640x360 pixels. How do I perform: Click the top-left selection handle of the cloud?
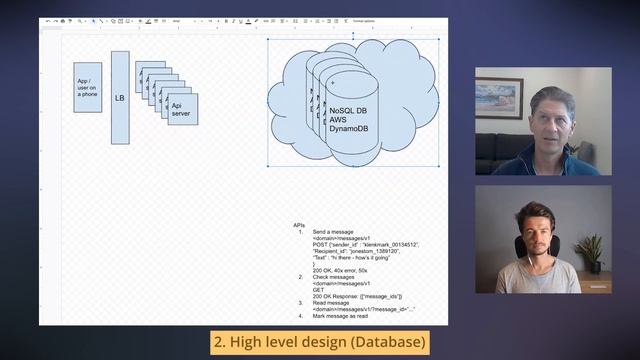[268, 39]
